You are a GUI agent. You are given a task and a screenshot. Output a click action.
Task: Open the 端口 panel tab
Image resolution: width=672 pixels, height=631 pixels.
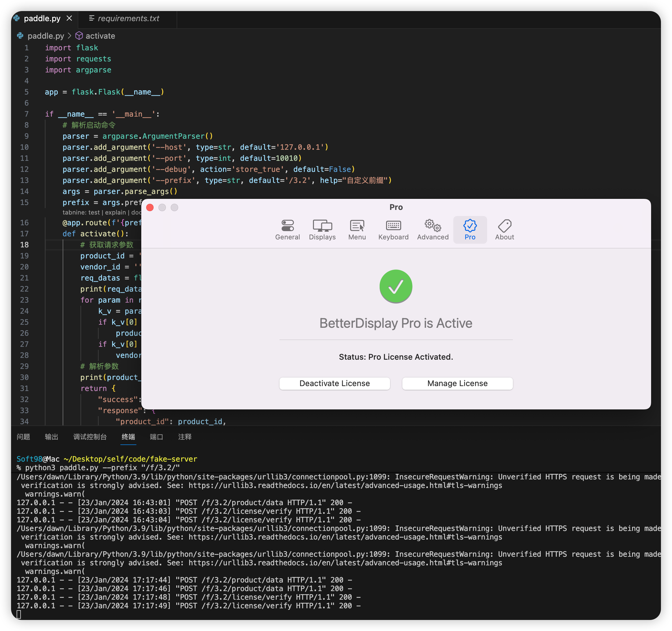(156, 437)
